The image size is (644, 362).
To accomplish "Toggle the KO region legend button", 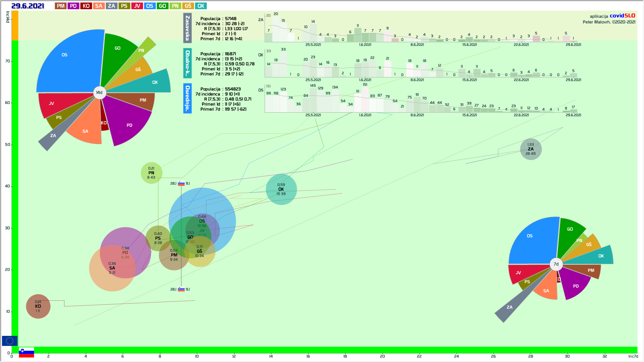I will [86, 6].
